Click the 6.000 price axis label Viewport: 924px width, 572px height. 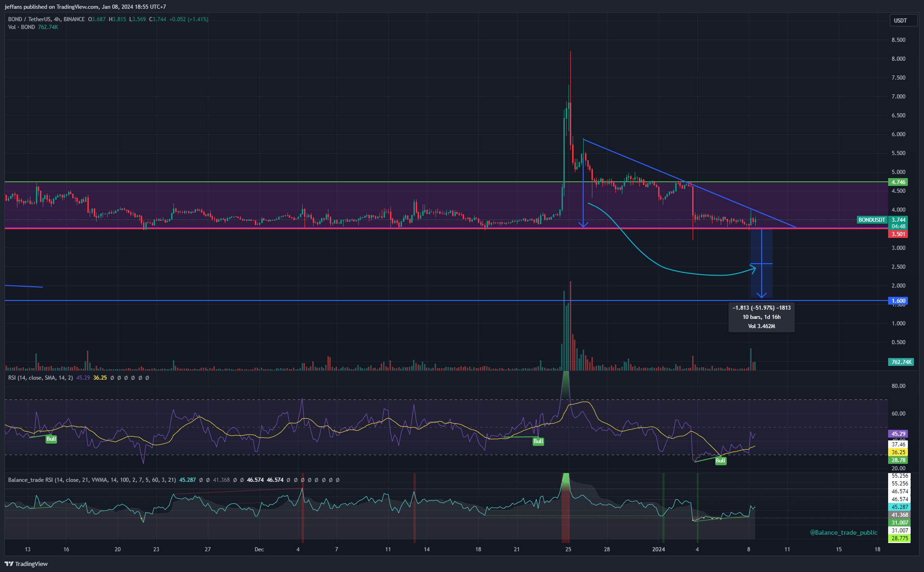[x=898, y=134]
